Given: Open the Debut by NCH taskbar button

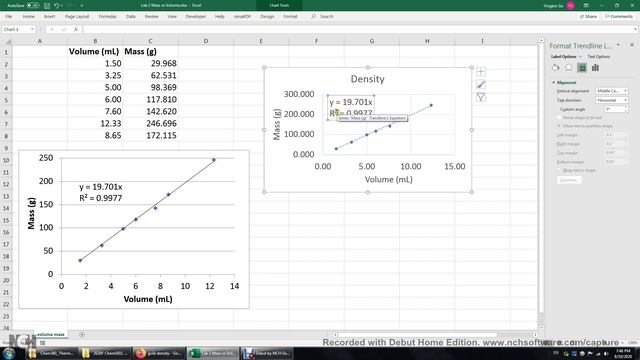Looking at the screenshot, I should [266, 353].
